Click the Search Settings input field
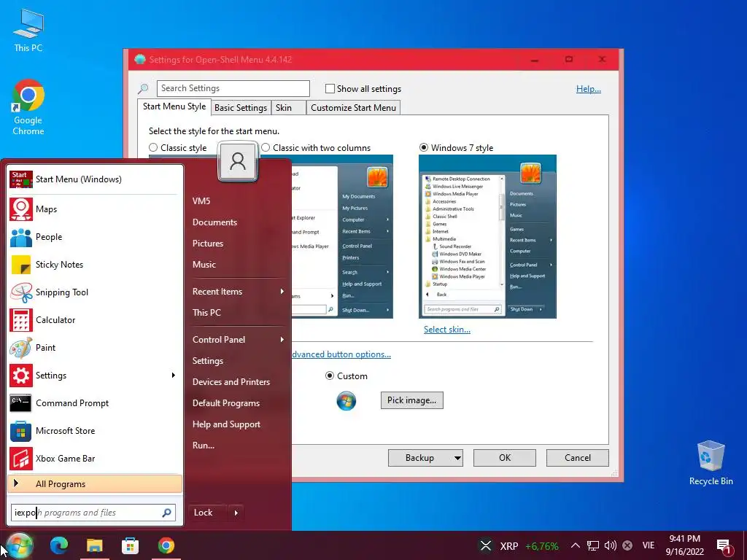This screenshot has height=560, width=747. pos(233,88)
